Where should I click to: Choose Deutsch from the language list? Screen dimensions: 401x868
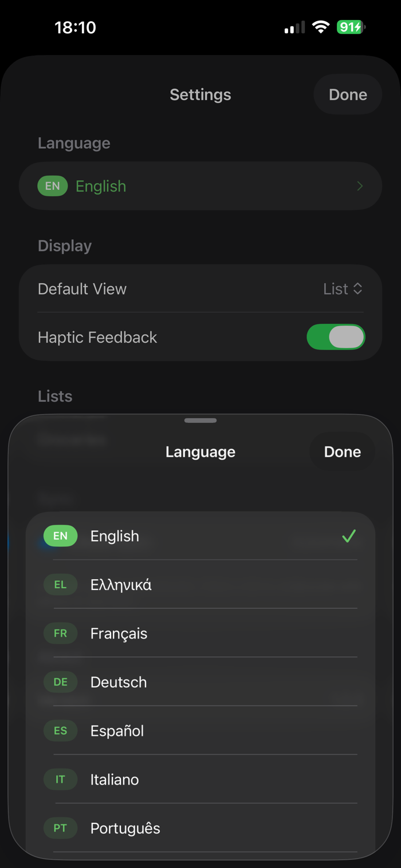point(200,682)
